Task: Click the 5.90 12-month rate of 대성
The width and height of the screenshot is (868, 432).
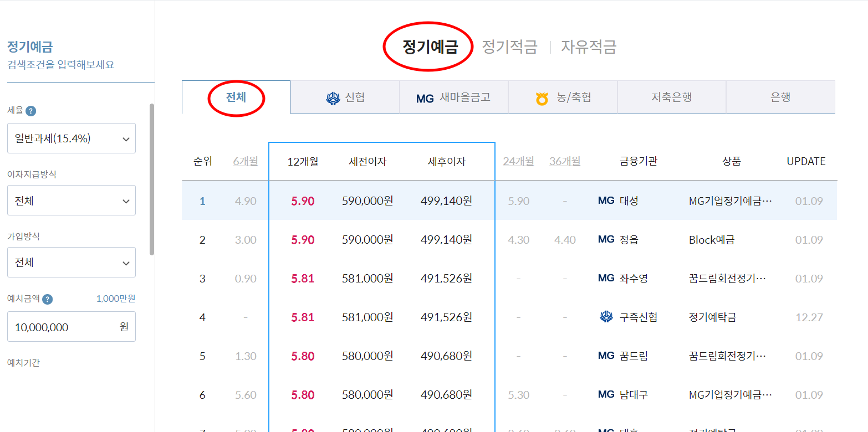Action: pyautogui.click(x=303, y=201)
